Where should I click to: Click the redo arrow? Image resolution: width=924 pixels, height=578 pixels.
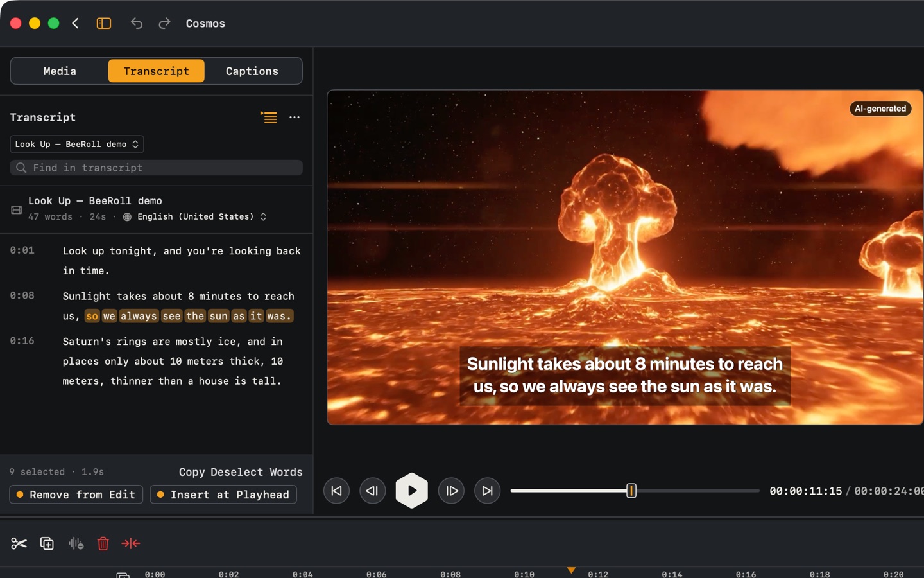point(164,24)
